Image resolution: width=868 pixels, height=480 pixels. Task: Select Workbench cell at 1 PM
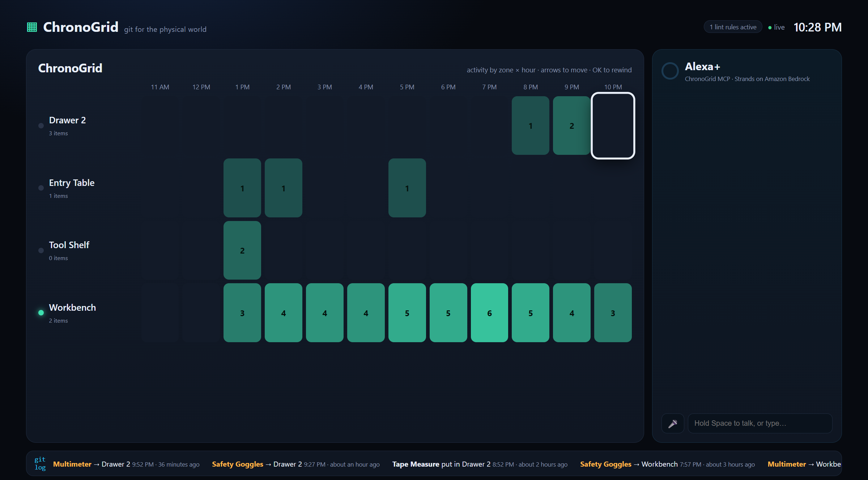(242, 313)
